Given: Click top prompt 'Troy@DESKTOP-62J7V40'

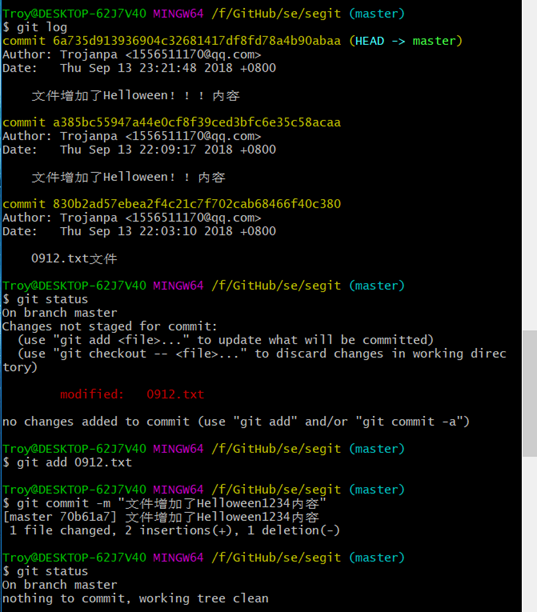Looking at the screenshot, I should pyautogui.click(x=74, y=14).
